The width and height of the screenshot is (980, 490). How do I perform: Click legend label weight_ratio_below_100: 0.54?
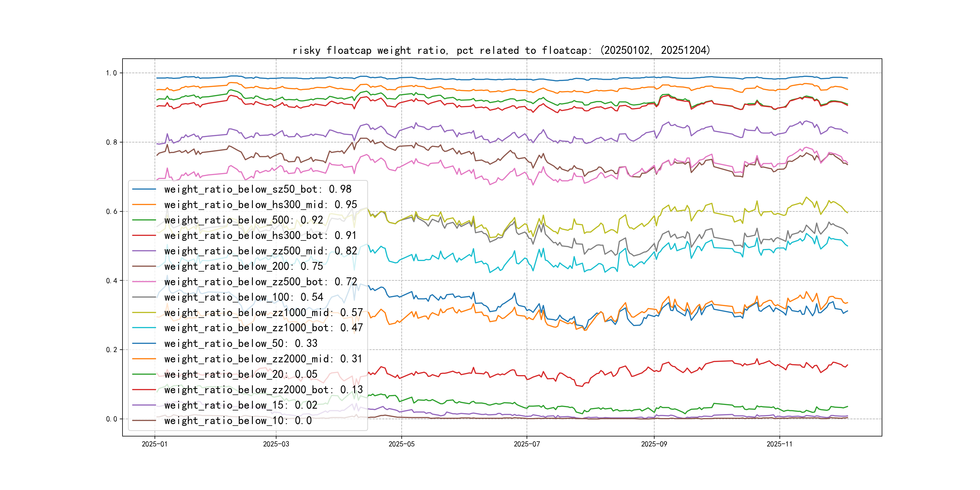click(243, 297)
